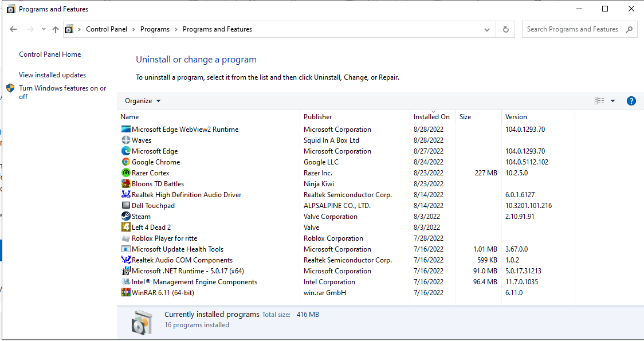Click Ninja Kiwi publisher cell

pyautogui.click(x=319, y=183)
